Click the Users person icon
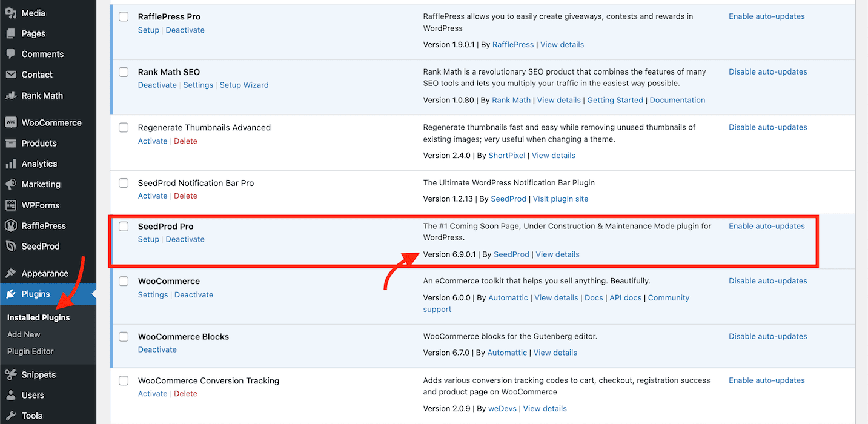Image resolution: width=868 pixels, height=424 pixels. tap(10, 395)
